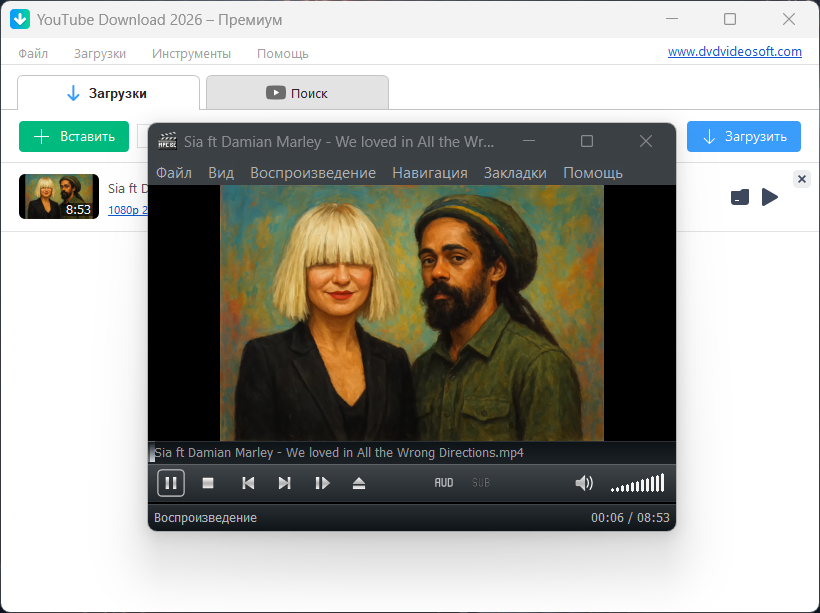Click the green Вставить button
Viewport: 820px width, 613px height.
74,137
